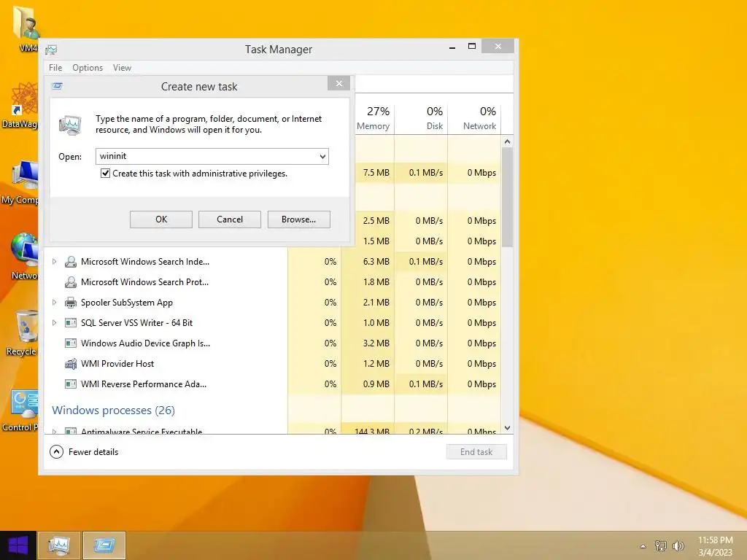Click the process list scrollbar thumb
Screen dimensions: 747x560
tap(508, 197)
